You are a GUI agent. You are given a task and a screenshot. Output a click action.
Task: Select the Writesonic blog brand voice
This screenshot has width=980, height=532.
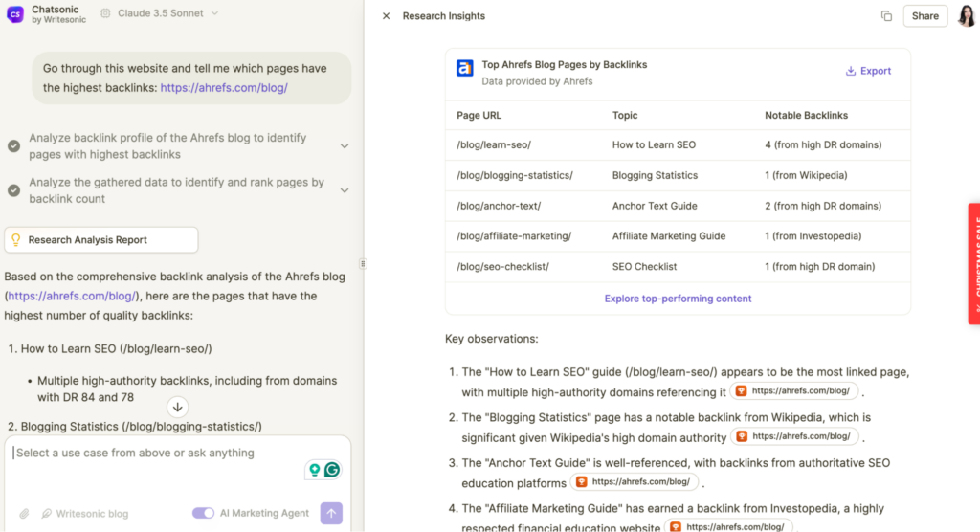(85, 514)
